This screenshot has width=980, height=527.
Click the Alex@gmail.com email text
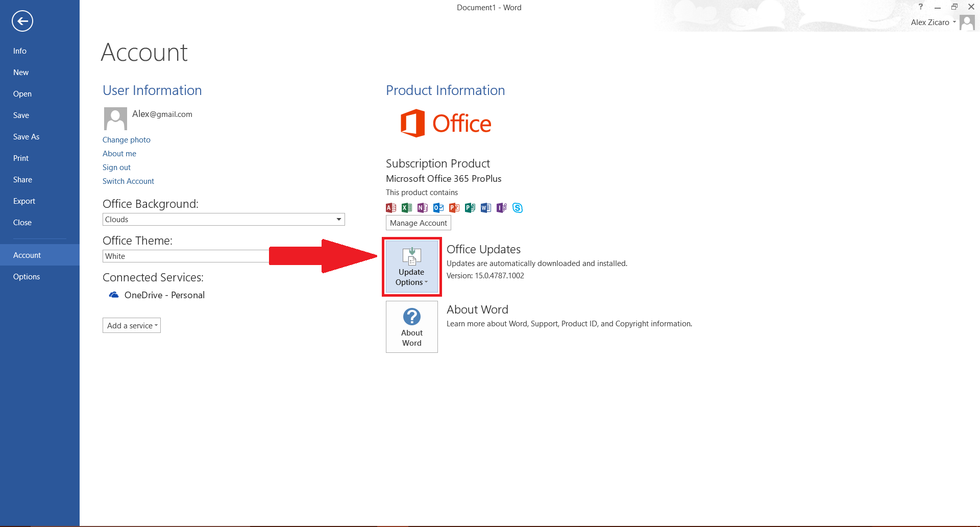click(x=162, y=114)
